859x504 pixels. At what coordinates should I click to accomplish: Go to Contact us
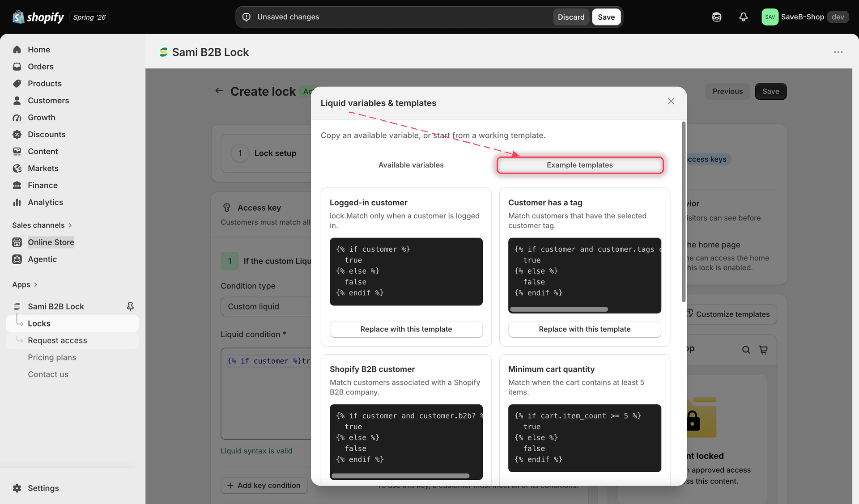(48, 374)
